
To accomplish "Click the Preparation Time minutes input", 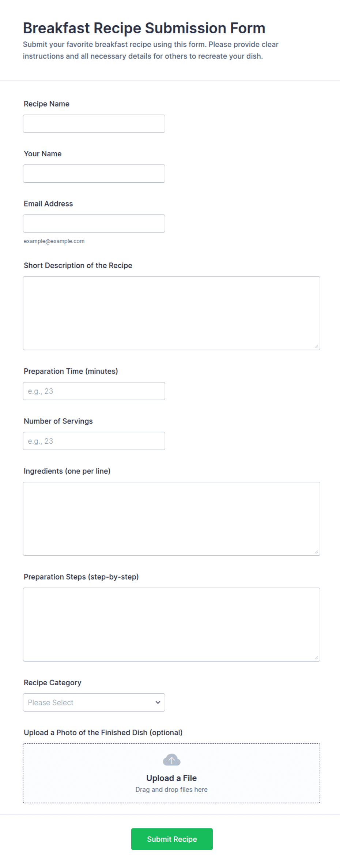I will tap(94, 391).
